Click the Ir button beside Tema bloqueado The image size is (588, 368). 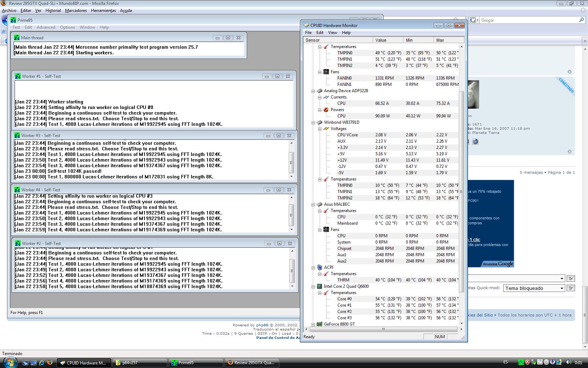[x=571, y=288]
